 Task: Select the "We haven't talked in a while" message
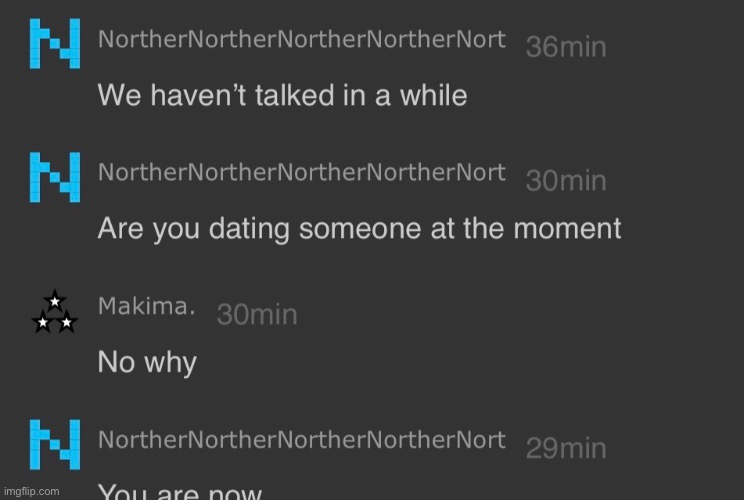pos(282,95)
